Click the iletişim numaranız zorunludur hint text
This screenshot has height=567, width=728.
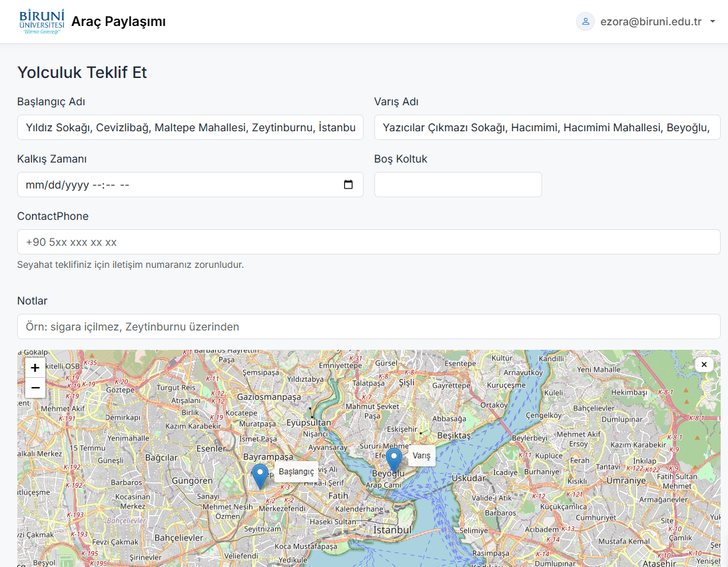131,265
